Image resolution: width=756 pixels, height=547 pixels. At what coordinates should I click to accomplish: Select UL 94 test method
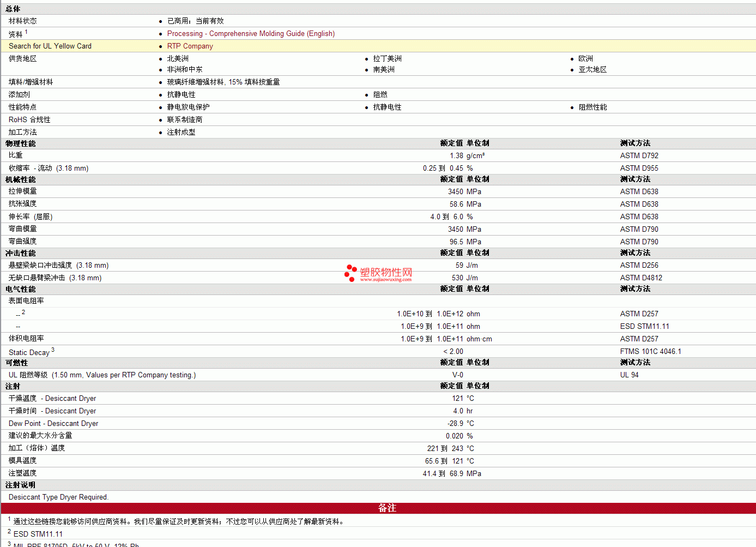tap(629, 375)
